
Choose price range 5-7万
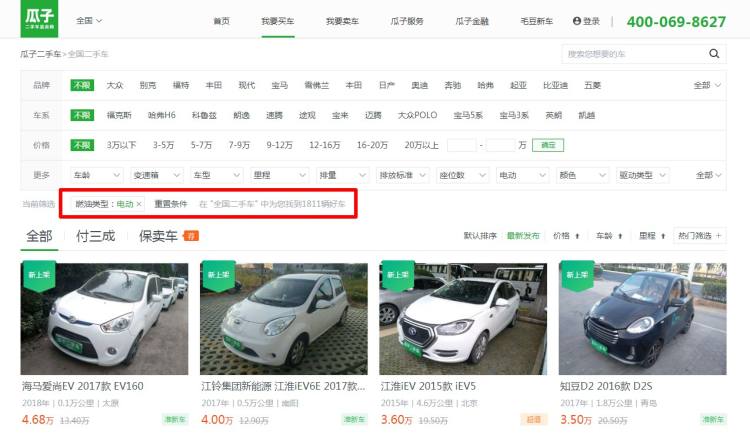click(x=201, y=145)
